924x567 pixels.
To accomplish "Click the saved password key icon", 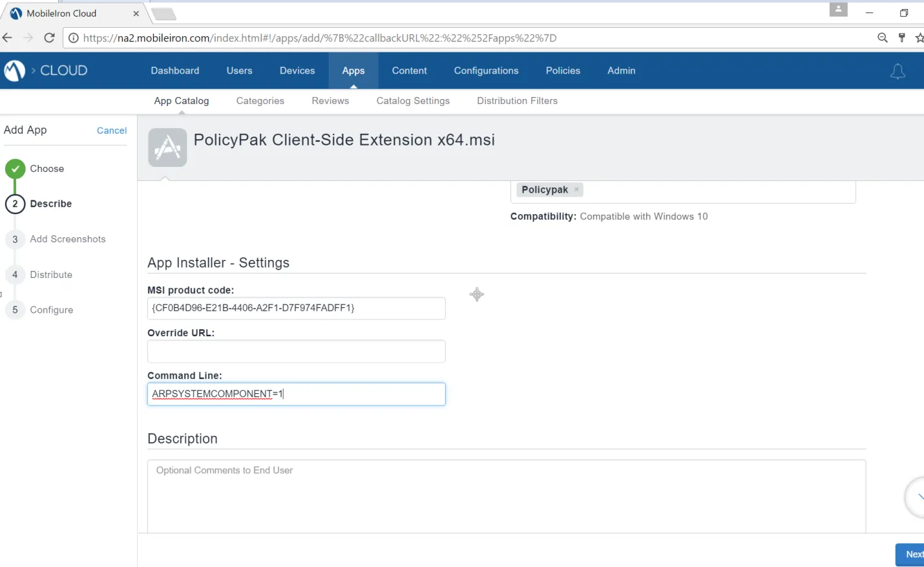I will [902, 38].
